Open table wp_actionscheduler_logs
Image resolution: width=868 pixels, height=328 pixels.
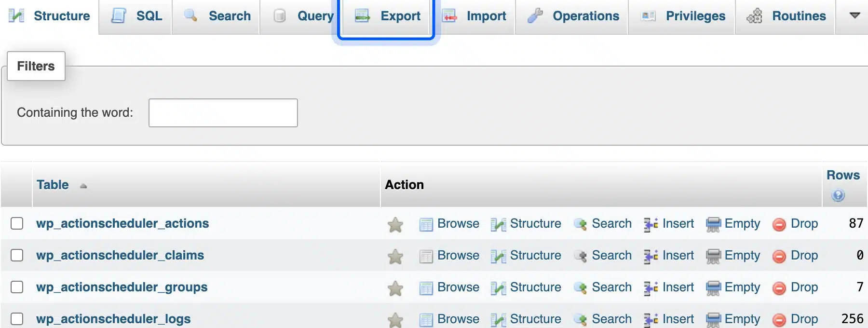[x=113, y=319]
